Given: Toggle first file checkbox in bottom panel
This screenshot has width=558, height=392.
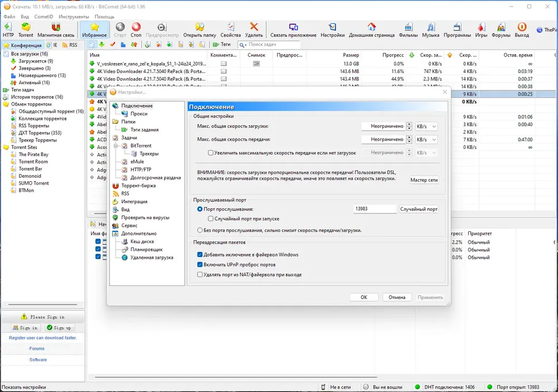Looking at the screenshot, I should click(x=98, y=241).
